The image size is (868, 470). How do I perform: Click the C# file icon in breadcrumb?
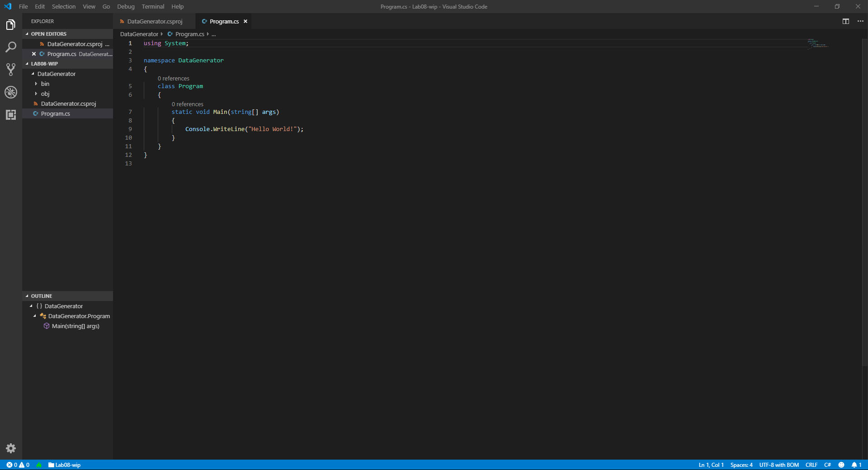(x=170, y=34)
